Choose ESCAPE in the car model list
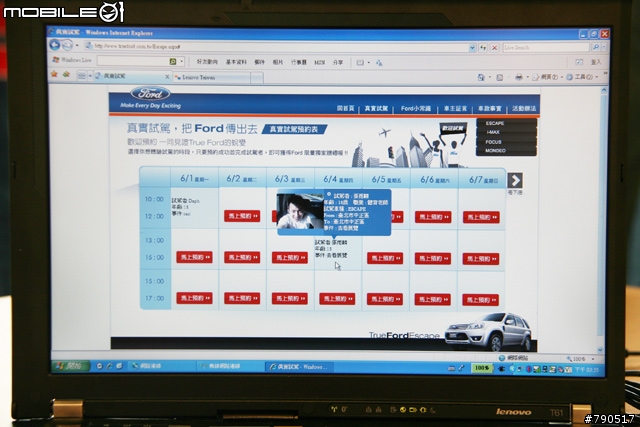The height and width of the screenshot is (427, 640). pos(495,123)
